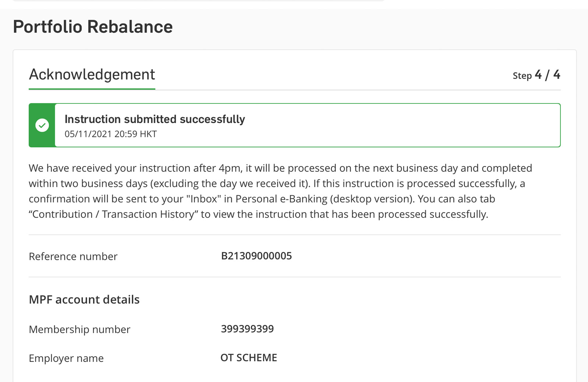Click the Reference number label

[73, 257]
